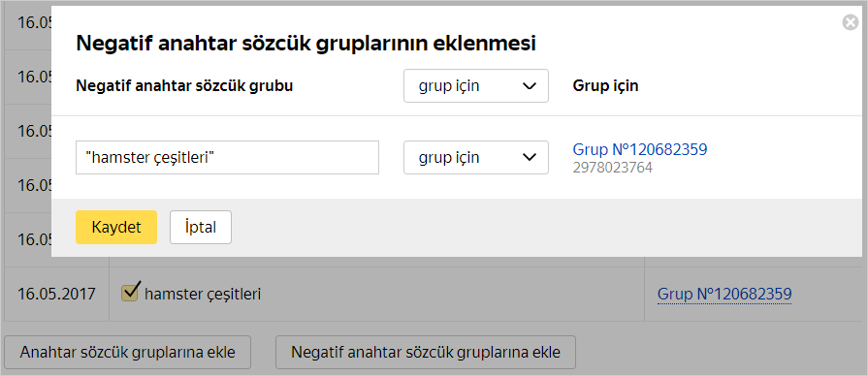Screen dimensions: 868x376
Task: Click 'Anahtar sözcük gruplarına ekle' button
Action: point(127,352)
